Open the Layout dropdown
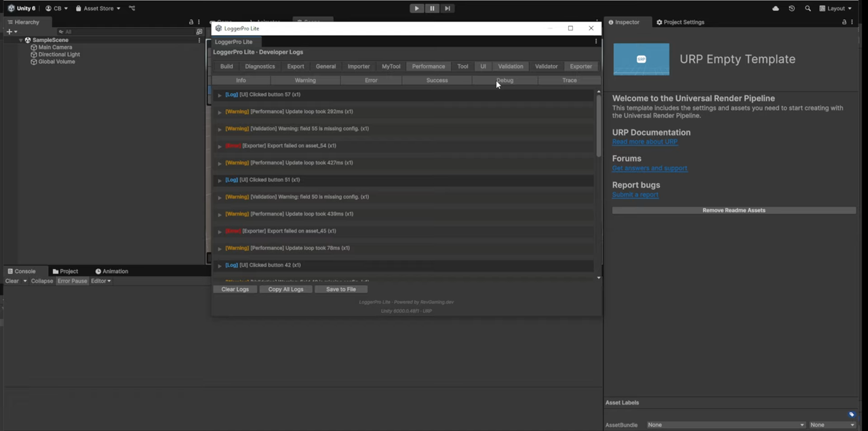The image size is (868, 431). (835, 8)
